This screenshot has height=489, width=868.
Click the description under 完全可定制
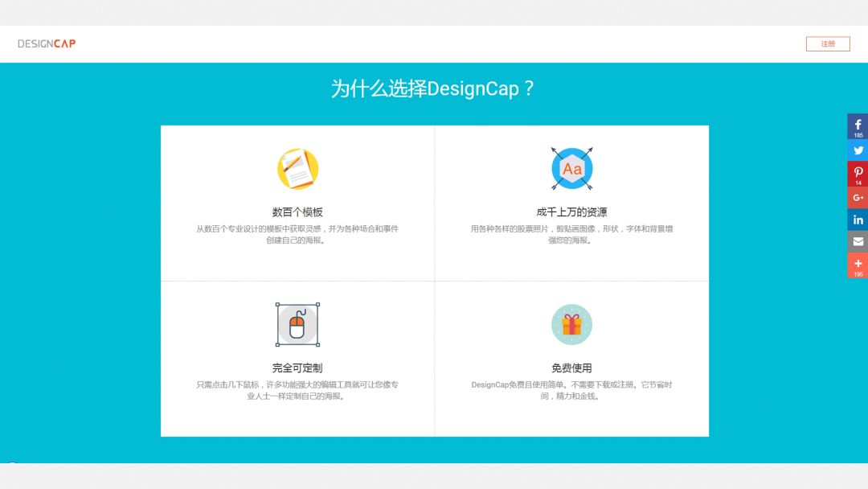click(297, 390)
